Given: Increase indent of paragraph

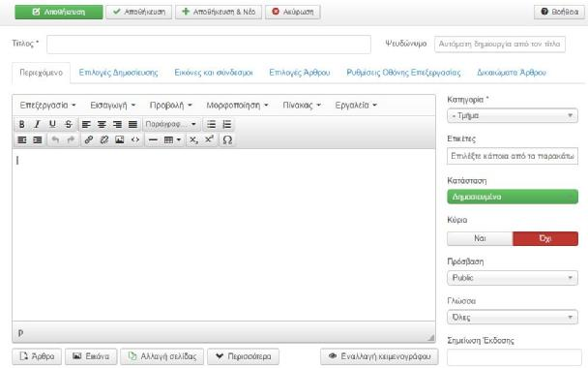Looking at the screenshot, I should [38, 140].
